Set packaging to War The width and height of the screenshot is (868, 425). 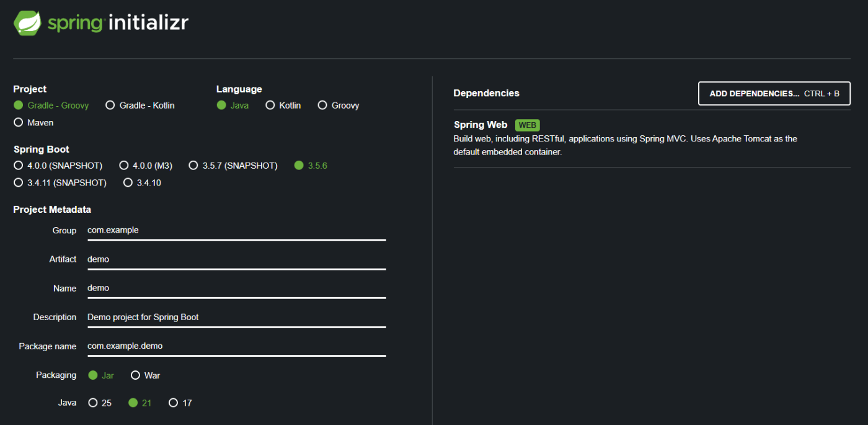pyautogui.click(x=146, y=375)
